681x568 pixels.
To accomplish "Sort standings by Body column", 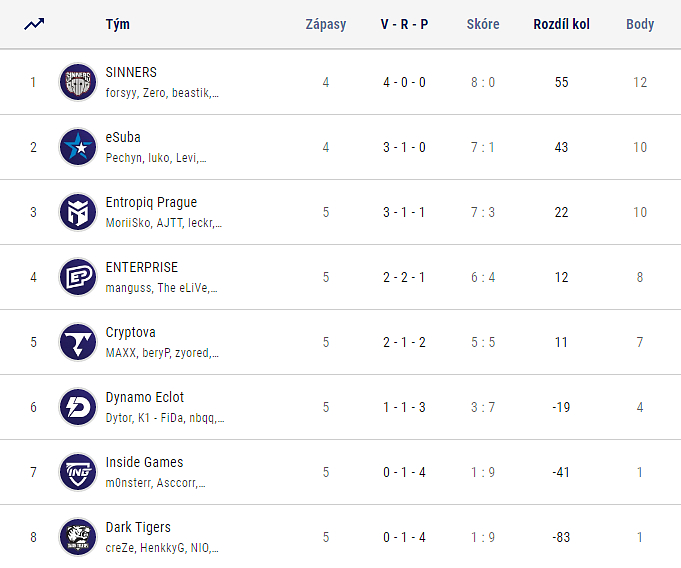I will pos(640,24).
